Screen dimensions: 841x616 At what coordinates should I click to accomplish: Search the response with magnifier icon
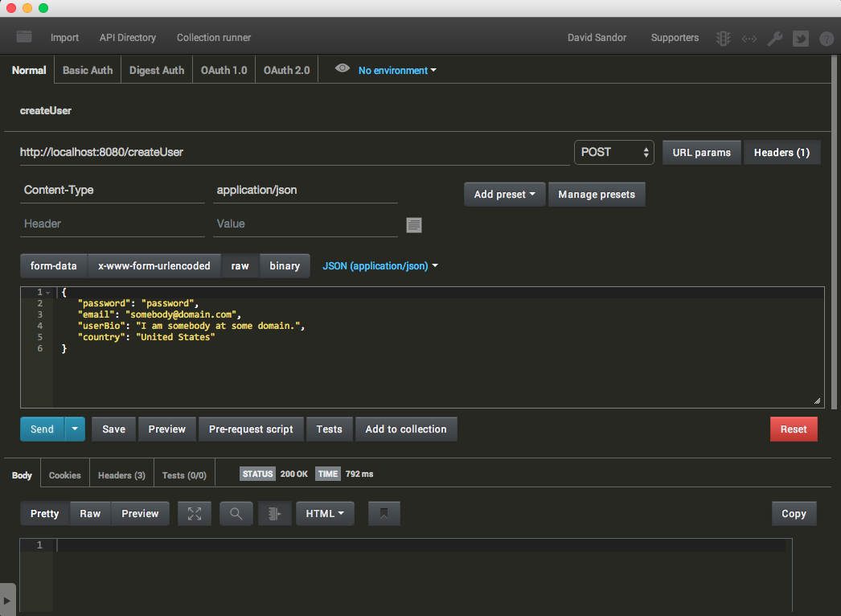[236, 514]
